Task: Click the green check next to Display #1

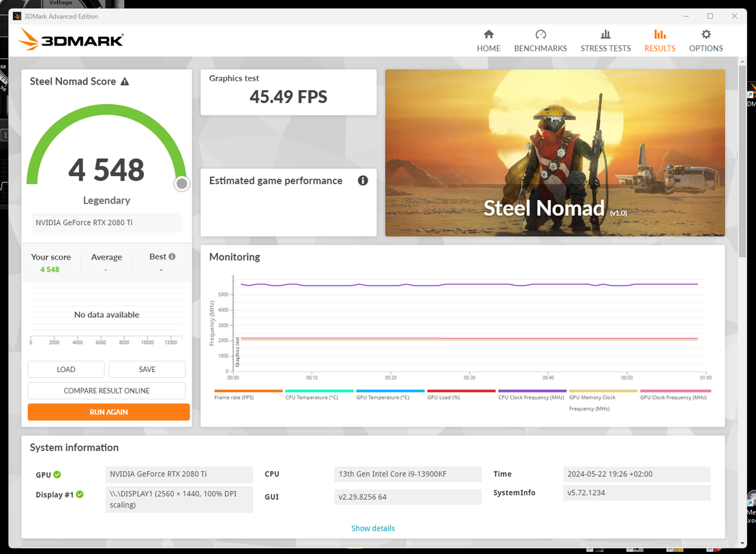Action: coord(80,494)
